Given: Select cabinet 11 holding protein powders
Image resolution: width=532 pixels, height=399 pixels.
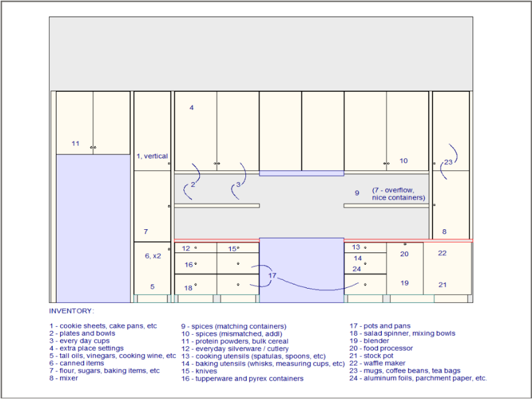Looking at the screenshot, I should click(76, 143).
